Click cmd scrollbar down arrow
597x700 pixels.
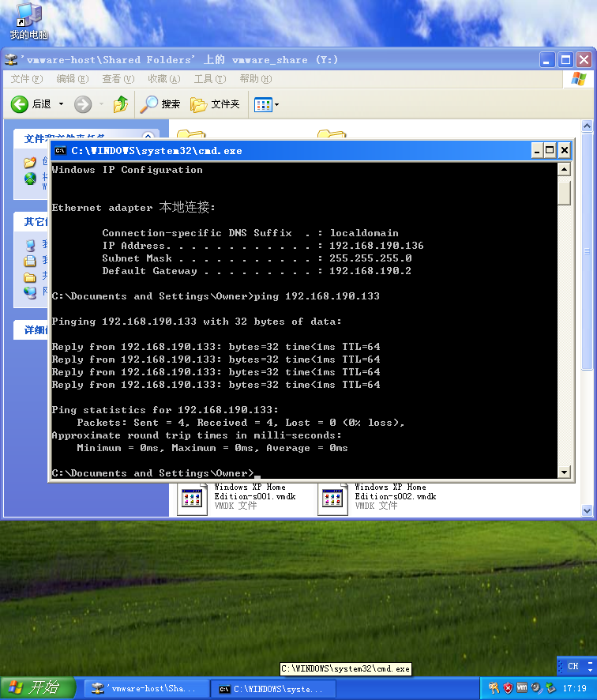click(564, 472)
